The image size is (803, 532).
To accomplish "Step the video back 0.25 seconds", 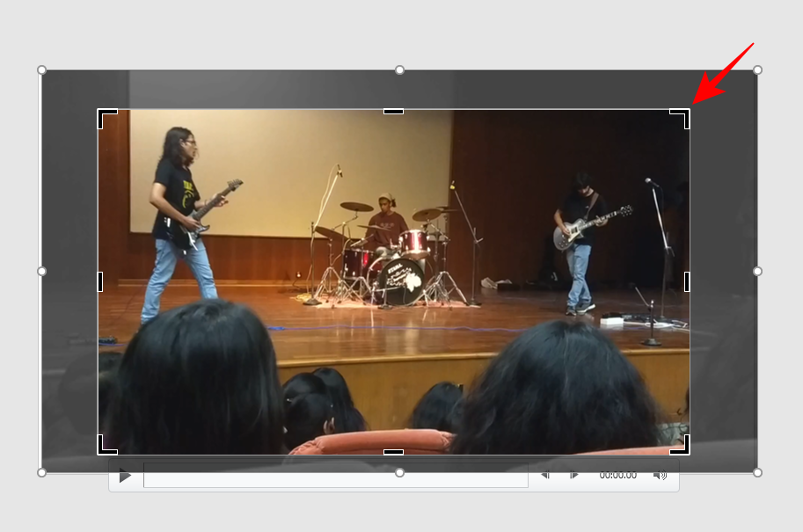I will pos(545,475).
